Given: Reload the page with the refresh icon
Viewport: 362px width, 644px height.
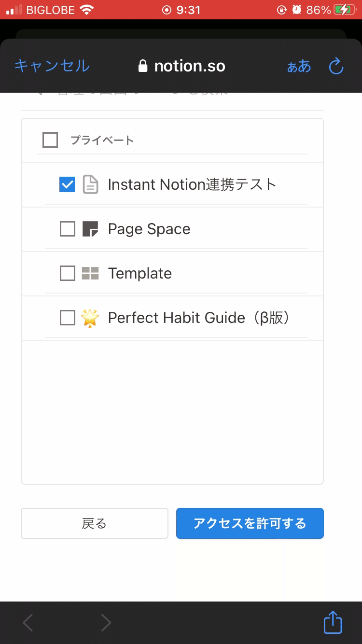Looking at the screenshot, I should click(x=335, y=66).
